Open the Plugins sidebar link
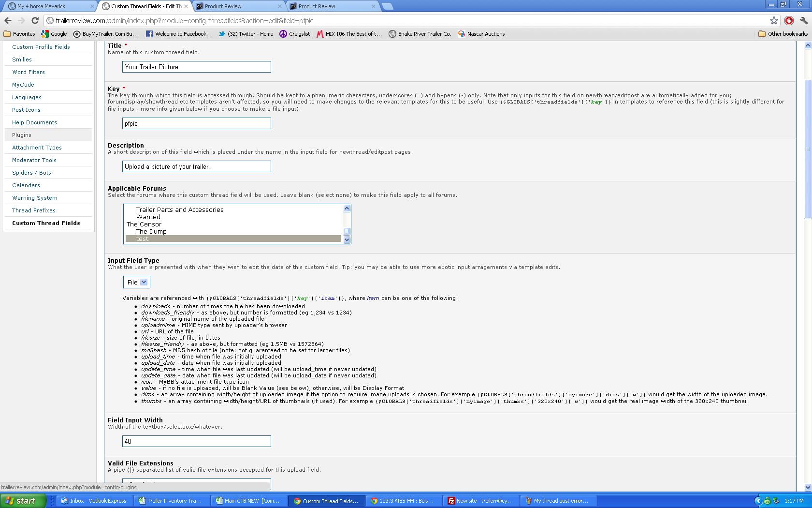The height and width of the screenshot is (508, 812). [22, 135]
